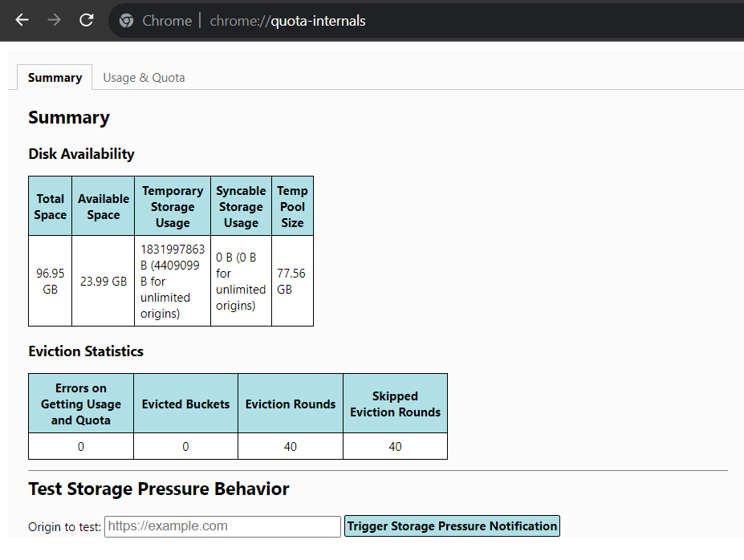
Task: Select the chrome://quota-internals address bar text
Action: (x=287, y=21)
